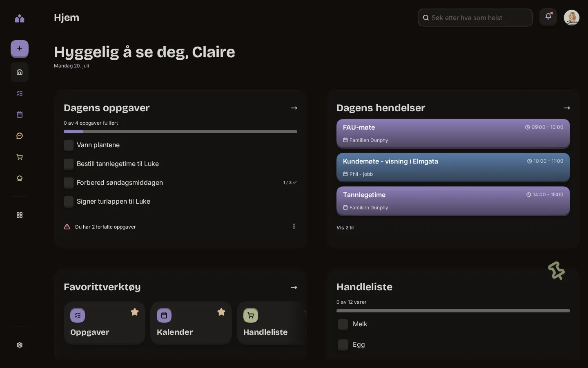The height and width of the screenshot is (368, 588).
Task: Open the notifications bell
Action: pyautogui.click(x=548, y=17)
